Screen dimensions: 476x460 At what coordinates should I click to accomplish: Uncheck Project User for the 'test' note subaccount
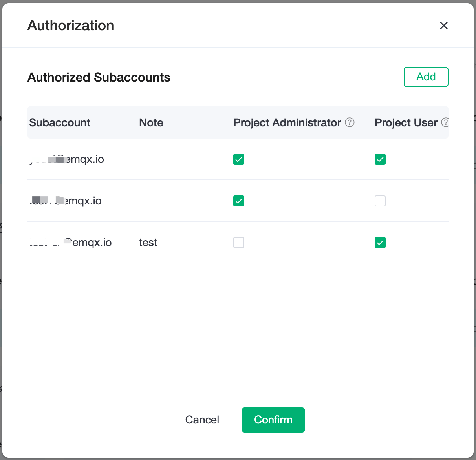380,243
